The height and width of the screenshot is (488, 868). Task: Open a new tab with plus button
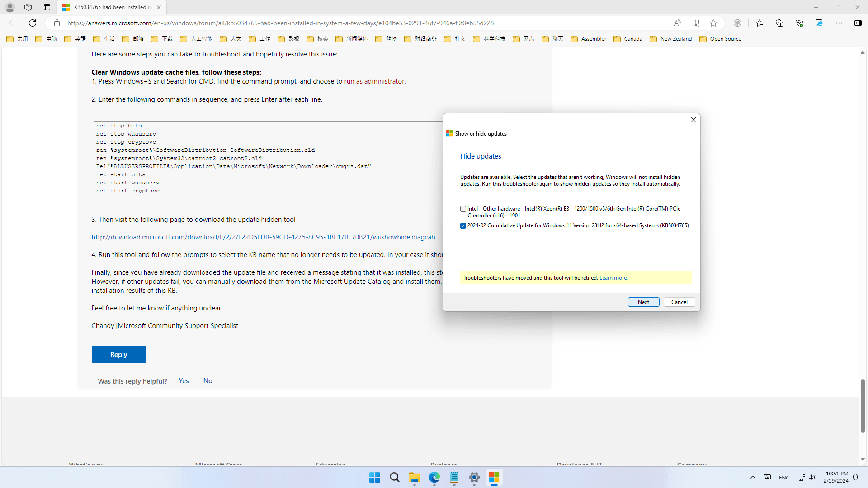point(174,7)
